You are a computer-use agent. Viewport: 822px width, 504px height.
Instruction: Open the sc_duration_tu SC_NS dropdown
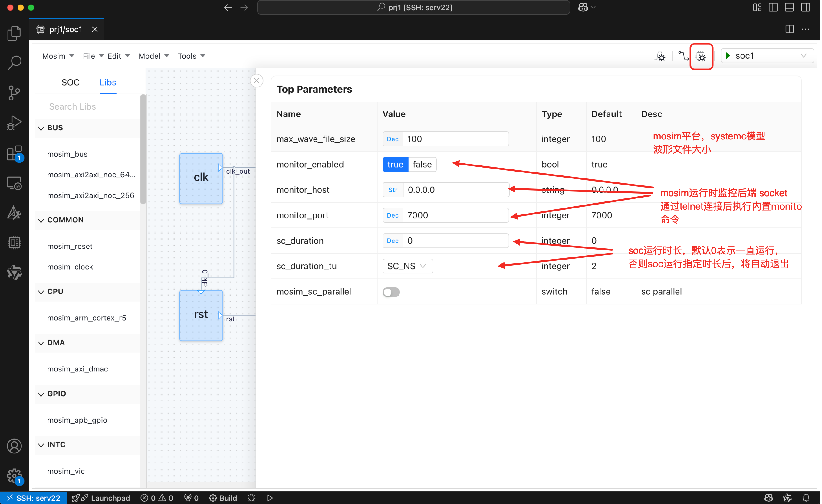click(x=408, y=266)
